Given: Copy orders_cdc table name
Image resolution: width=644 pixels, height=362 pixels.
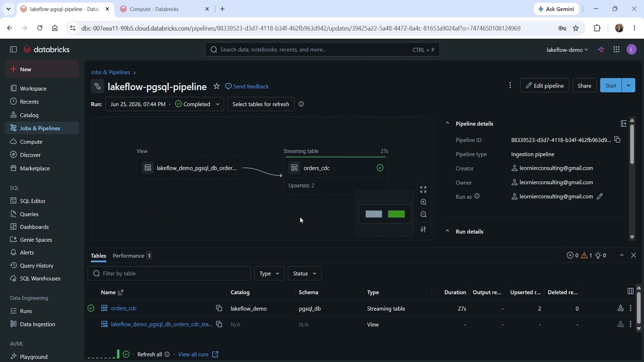Looking at the screenshot, I should click(x=219, y=308).
